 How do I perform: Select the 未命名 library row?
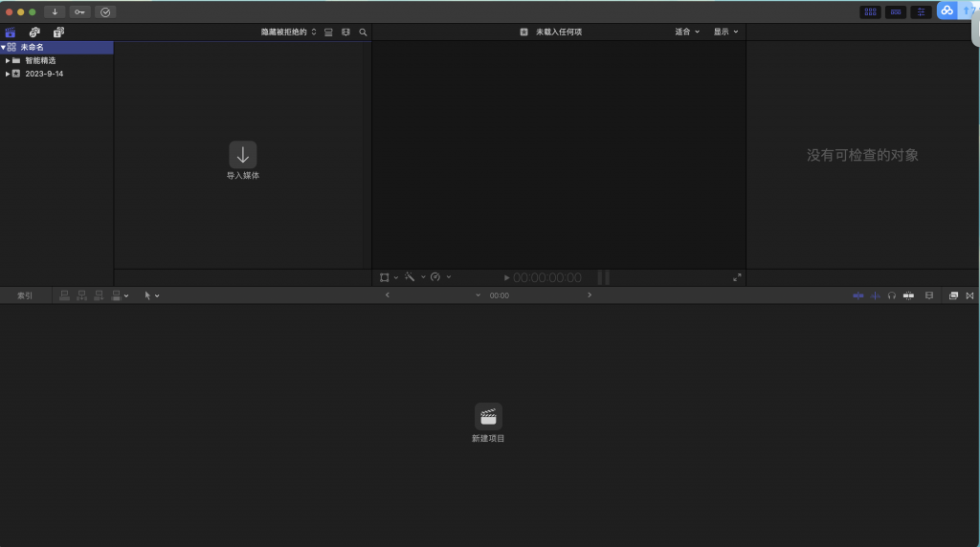pyautogui.click(x=56, y=48)
